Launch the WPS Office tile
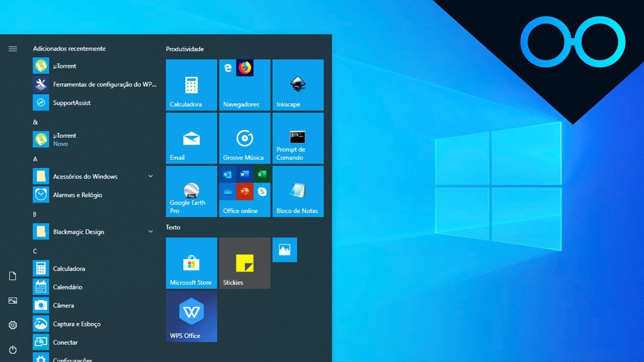The width and height of the screenshot is (644, 362). click(x=192, y=316)
